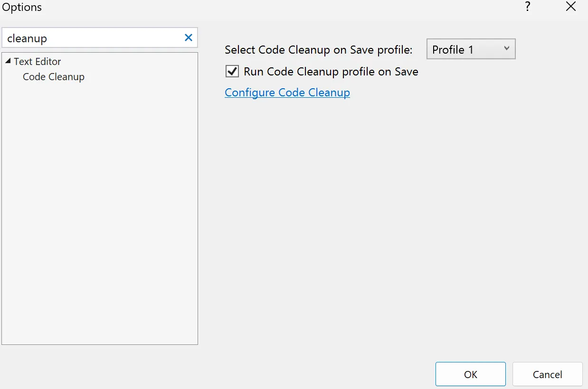This screenshot has height=389, width=588.
Task: Clear the search box using the blue X
Action: click(189, 37)
